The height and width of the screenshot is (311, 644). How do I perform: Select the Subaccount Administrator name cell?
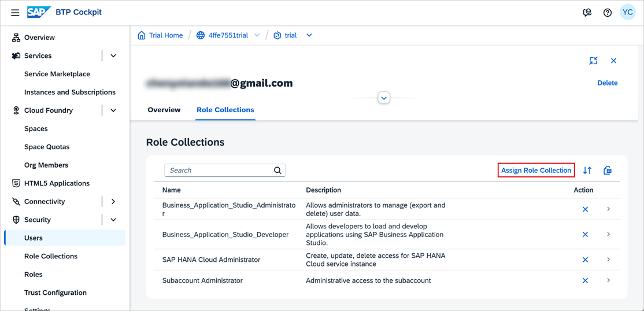point(202,280)
